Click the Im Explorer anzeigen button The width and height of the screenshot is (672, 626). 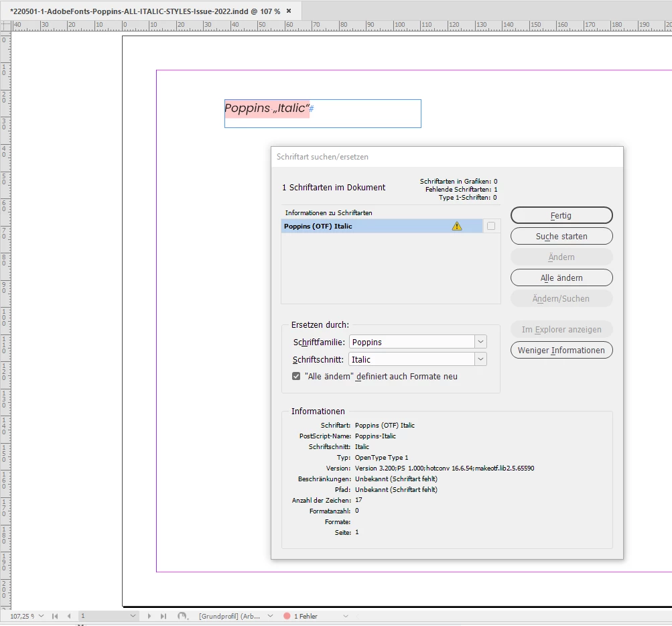pos(561,329)
